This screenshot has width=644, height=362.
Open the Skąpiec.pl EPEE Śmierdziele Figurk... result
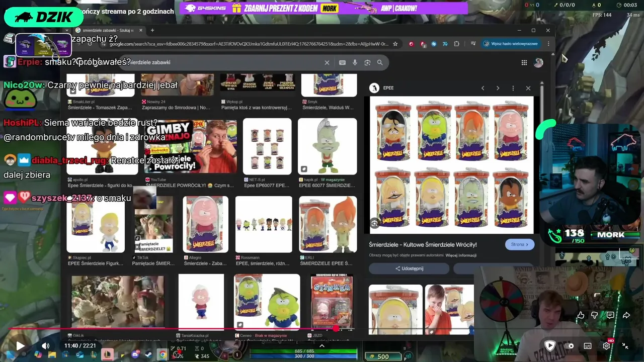(x=96, y=224)
